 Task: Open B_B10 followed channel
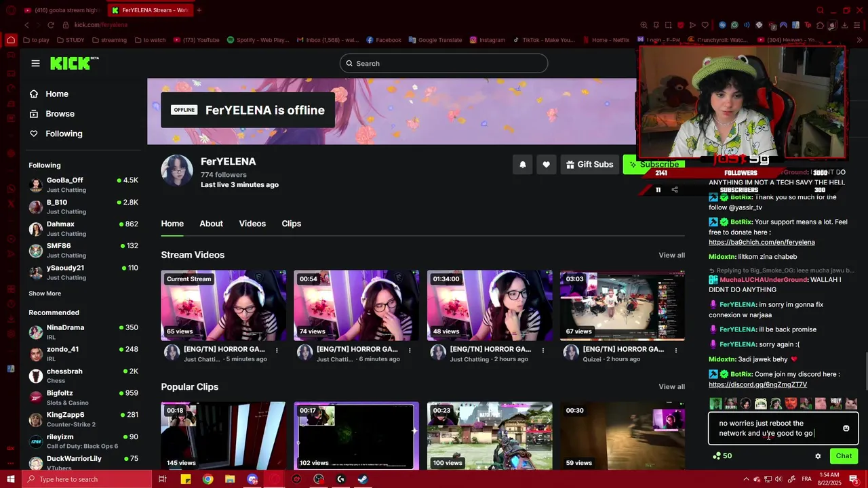(83, 207)
